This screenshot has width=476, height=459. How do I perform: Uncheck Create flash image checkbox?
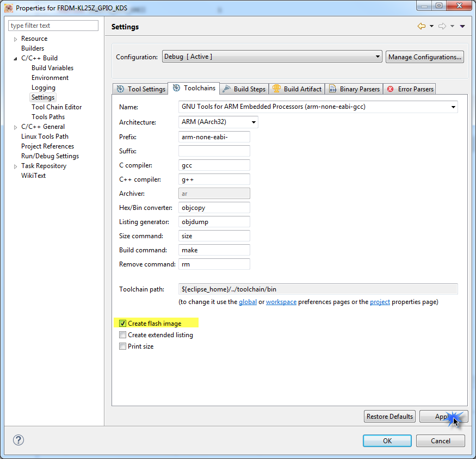pos(122,323)
